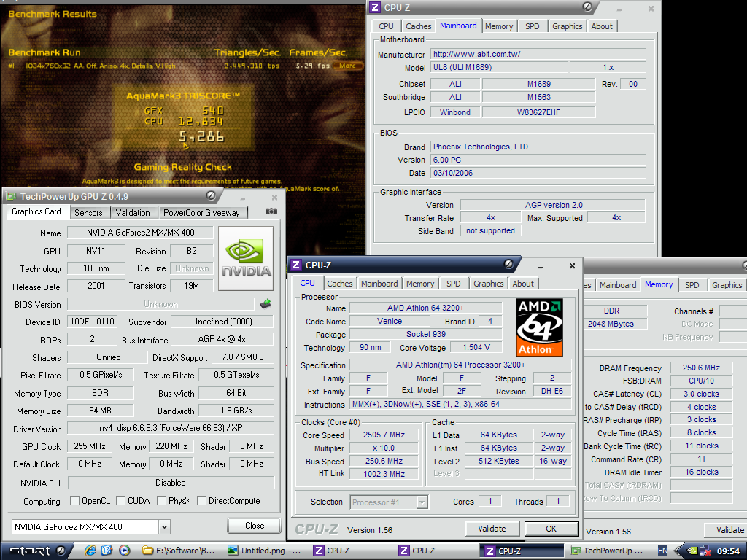Click Validate in the front CPU-Z window
Viewport: 747px width, 560px height.
pos(492,529)
